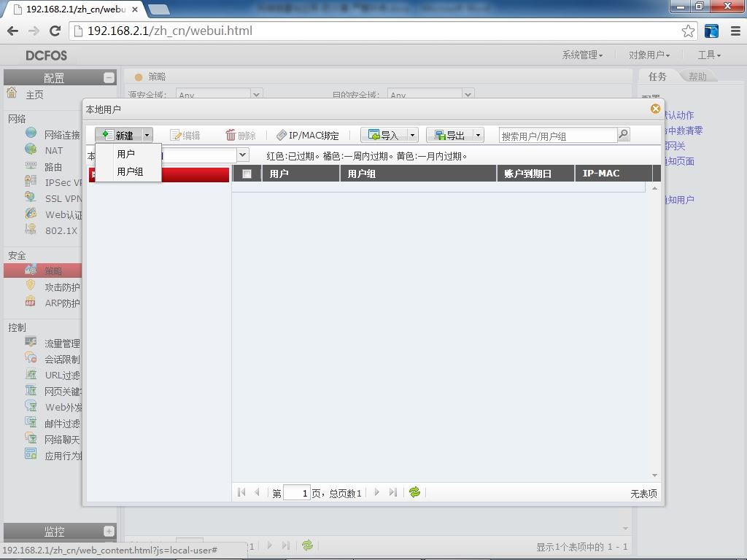The image size is (747, 560).
Task: Expand the Export dropdown arrow
Action: coord(478,135)
